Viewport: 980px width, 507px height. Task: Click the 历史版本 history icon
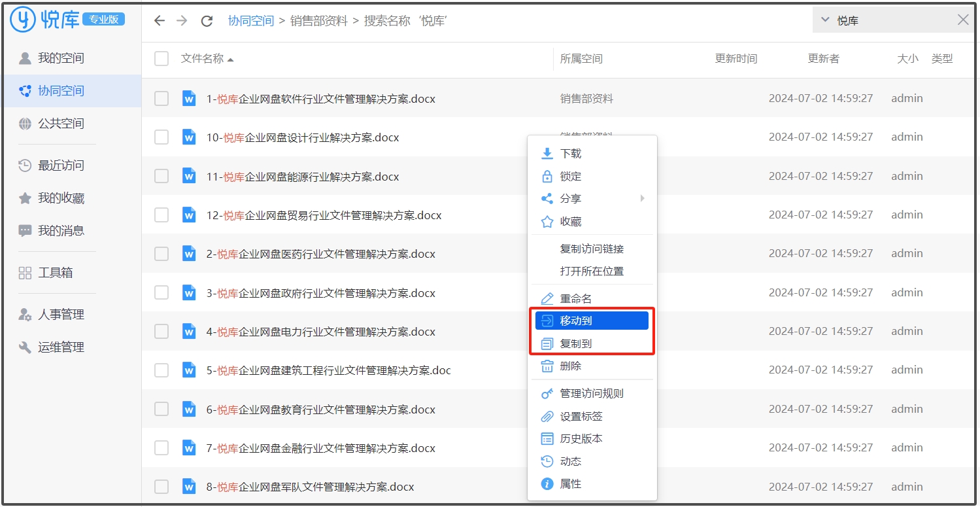pos(547,439)
